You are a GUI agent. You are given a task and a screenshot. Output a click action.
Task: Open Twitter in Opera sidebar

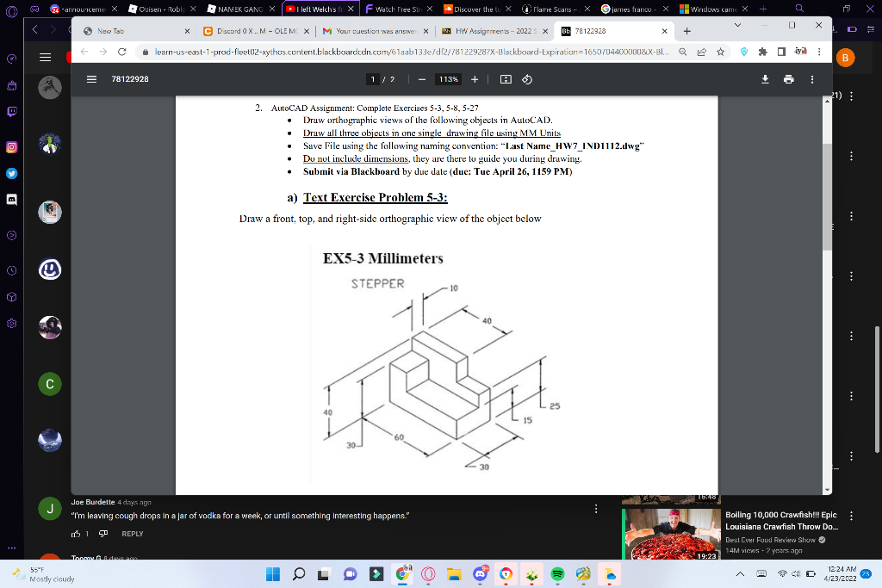pyautogui.click(x=12, y=173)
